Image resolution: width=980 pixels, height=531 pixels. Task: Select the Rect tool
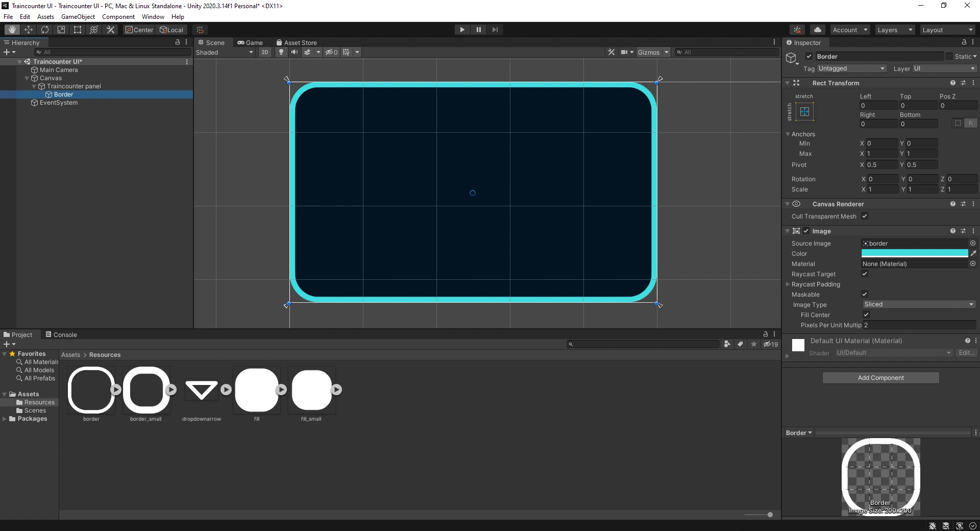tap(78, 30)
